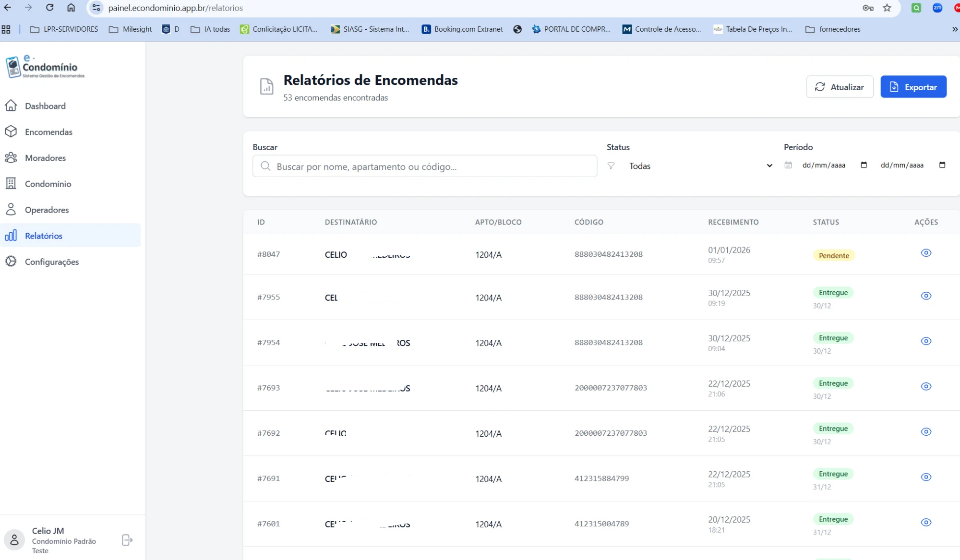
Task: Open fornecedores bookmark folder
Action: click(833, 29)
